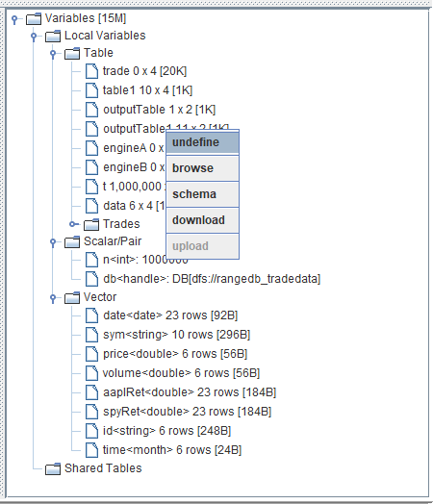Click the Scalar/Pair folder icon

tap(72, 241)
